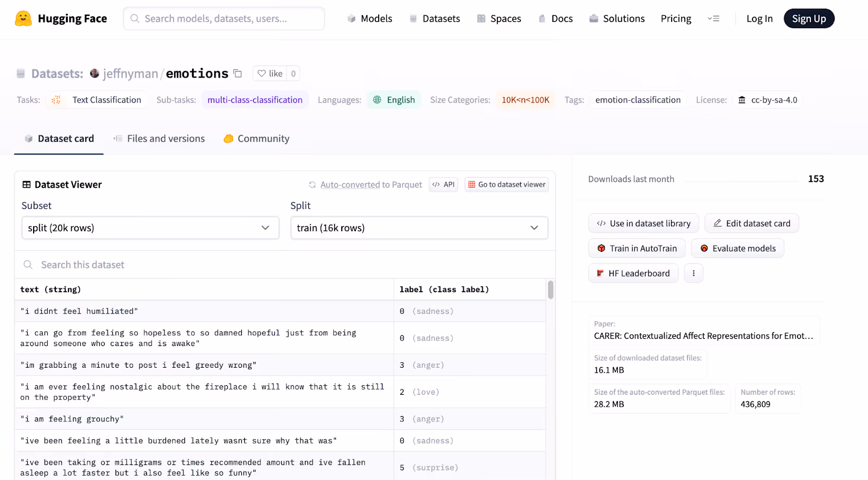Click the heart like button
Viewport: 868px width, 480px height.
[270, 73]
